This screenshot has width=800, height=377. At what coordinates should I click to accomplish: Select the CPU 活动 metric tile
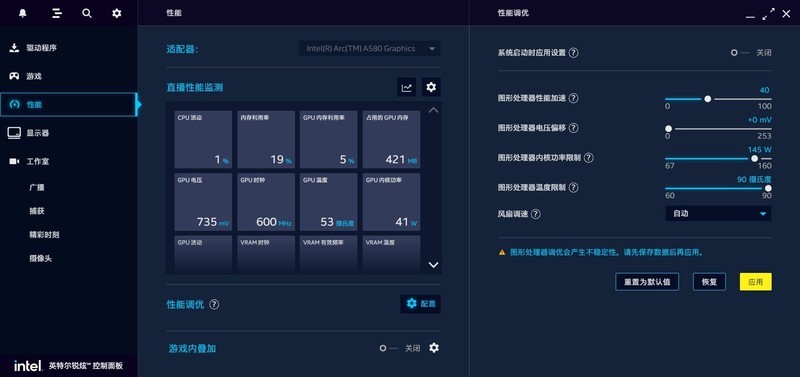pyautogui.click(x=203, y=139)
